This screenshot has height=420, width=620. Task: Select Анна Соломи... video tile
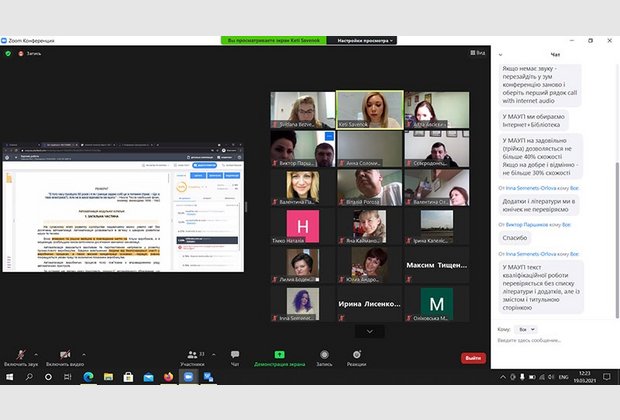tap(370, 149)
